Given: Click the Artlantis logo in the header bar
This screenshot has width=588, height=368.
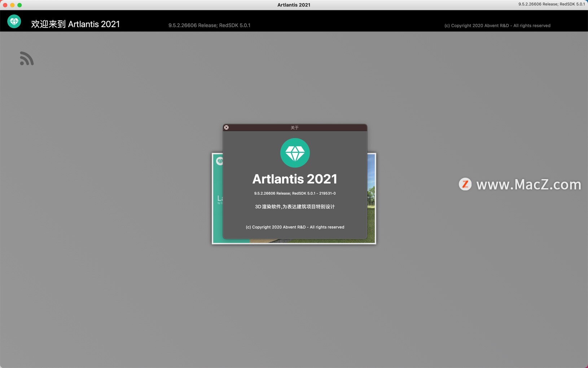Looking at the screenshot, I should [x=14, y=22].
